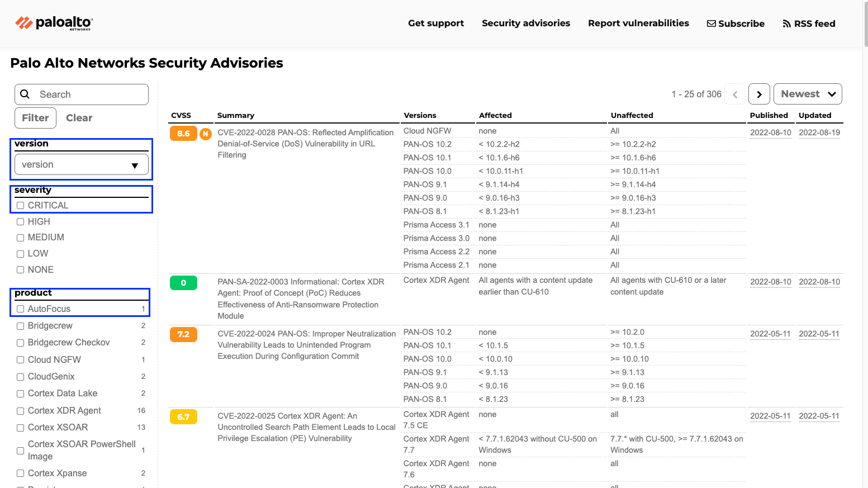Click the Unaffected column header
868x488 pixels.
tap(632, 115)
